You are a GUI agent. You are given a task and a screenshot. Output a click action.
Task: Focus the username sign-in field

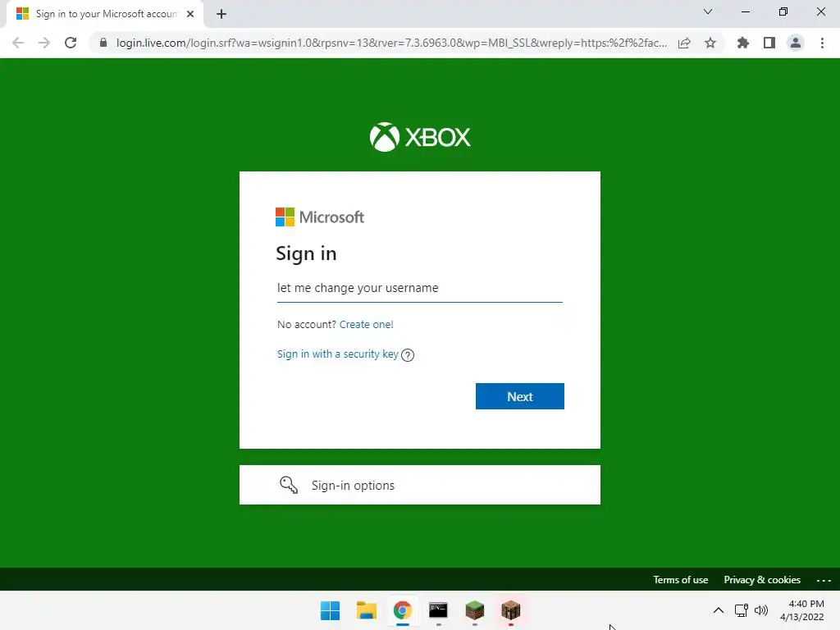tap(419, 288)
